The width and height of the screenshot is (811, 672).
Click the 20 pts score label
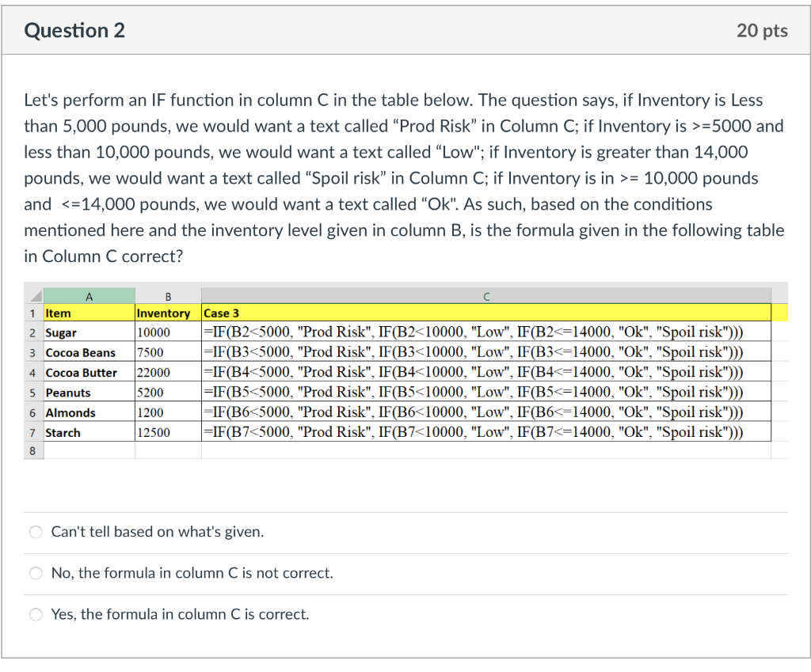762,31
